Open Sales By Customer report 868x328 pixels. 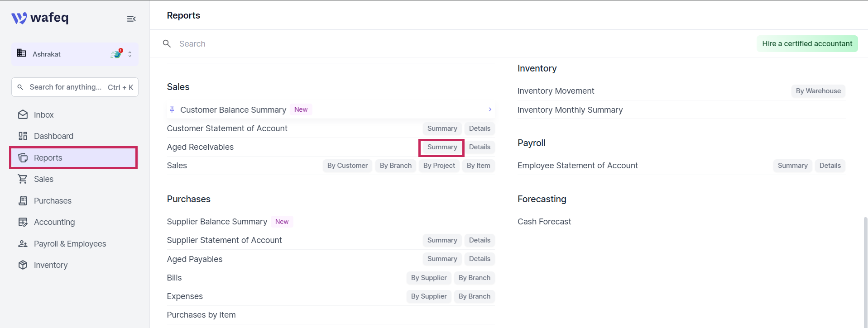pos(347,166)
